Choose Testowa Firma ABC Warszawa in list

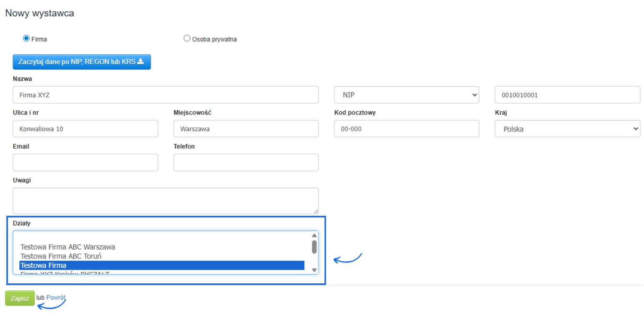coord(68,247)
